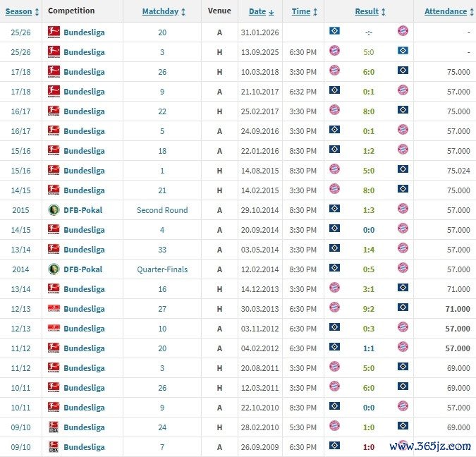Viewport: 476px width, 457px height.
Task: Sort matches by the Date column header
Action: 257,11
